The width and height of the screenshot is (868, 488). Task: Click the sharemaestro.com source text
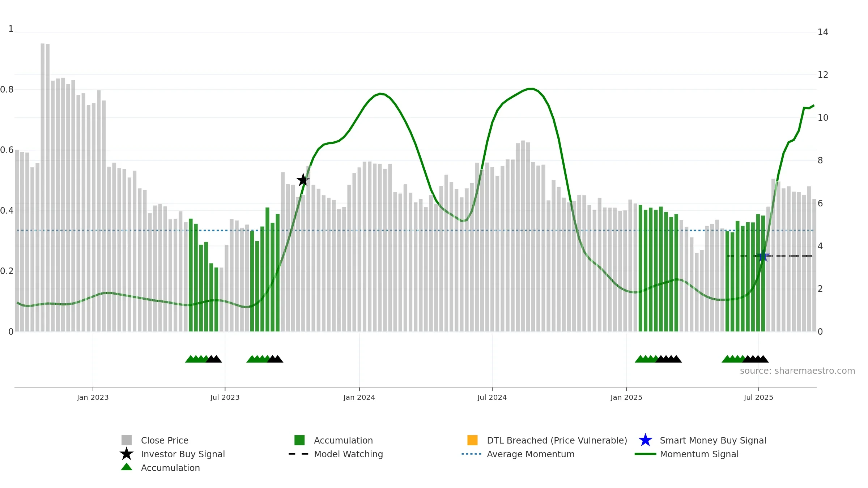[797, 371]
